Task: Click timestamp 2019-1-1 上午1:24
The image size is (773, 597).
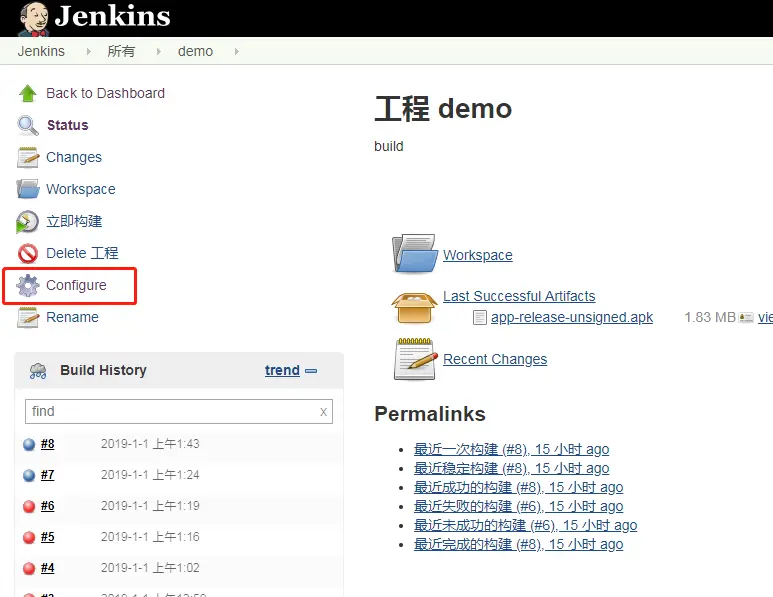Action: point(150,475)
